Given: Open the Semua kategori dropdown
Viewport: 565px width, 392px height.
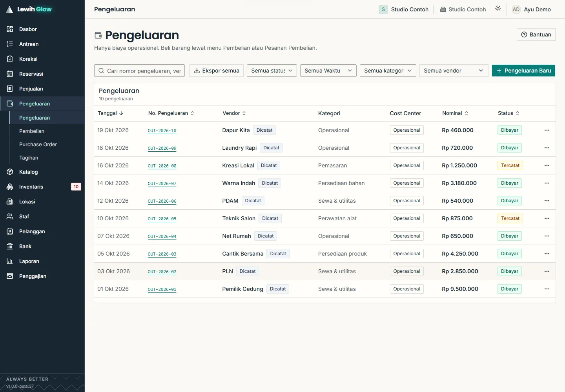Looking at the screenshot, I should click(x=388, y=71).
